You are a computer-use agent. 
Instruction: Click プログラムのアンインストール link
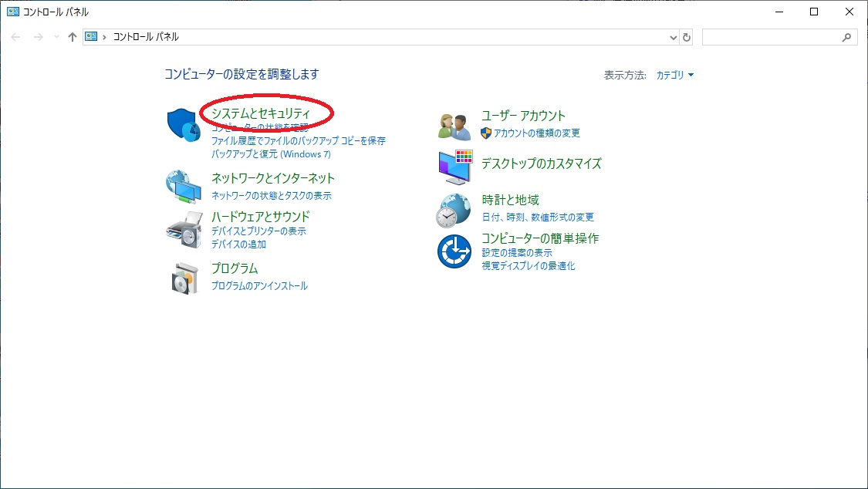coord(258,285)
